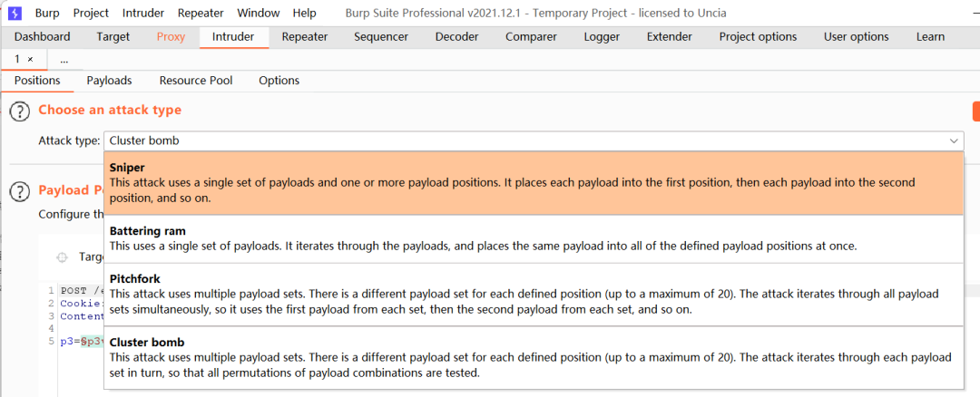
Task: Open the Intruder menu
Action: click(x=143, y=13)
